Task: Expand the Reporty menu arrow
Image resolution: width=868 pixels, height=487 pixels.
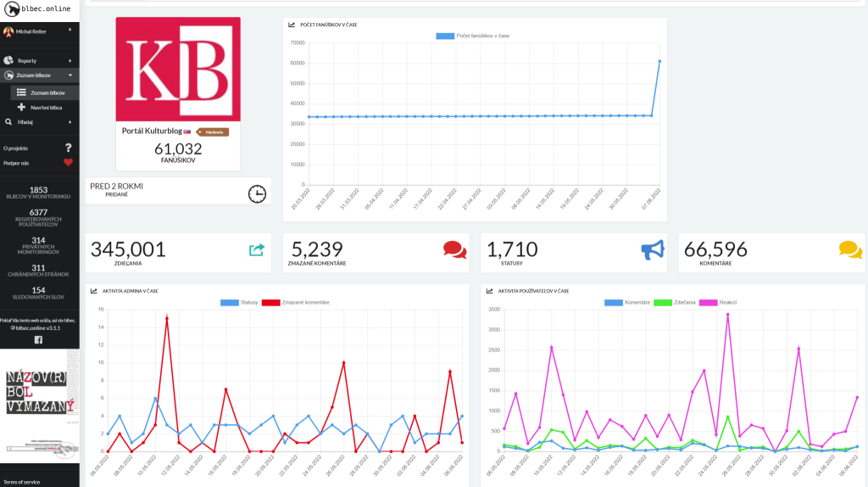Action: point(70,60)
